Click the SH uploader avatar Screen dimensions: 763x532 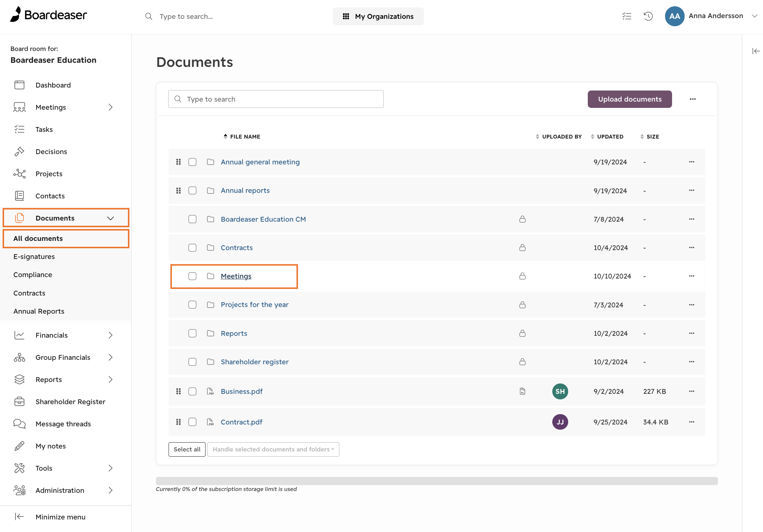click(560, 391)
